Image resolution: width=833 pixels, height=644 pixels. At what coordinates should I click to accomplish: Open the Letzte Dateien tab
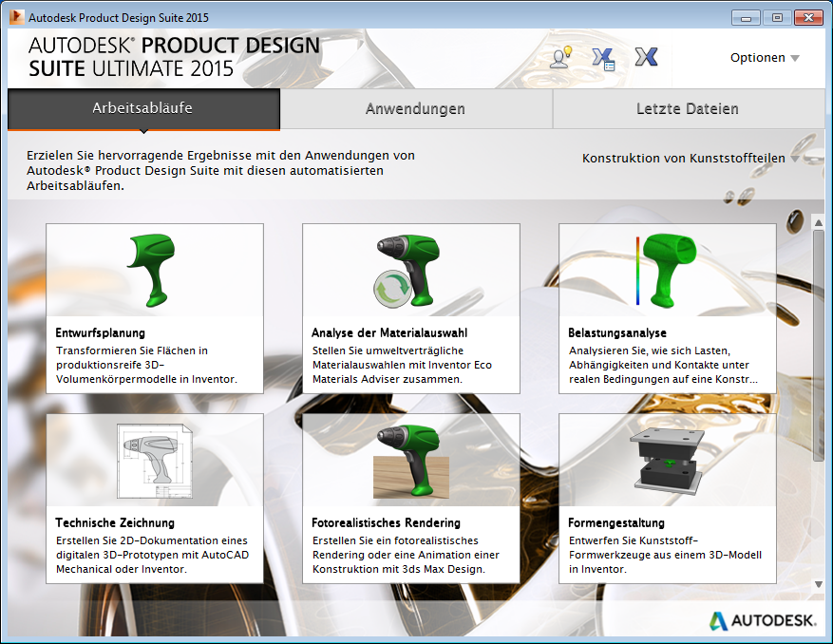tap(688, 109)
